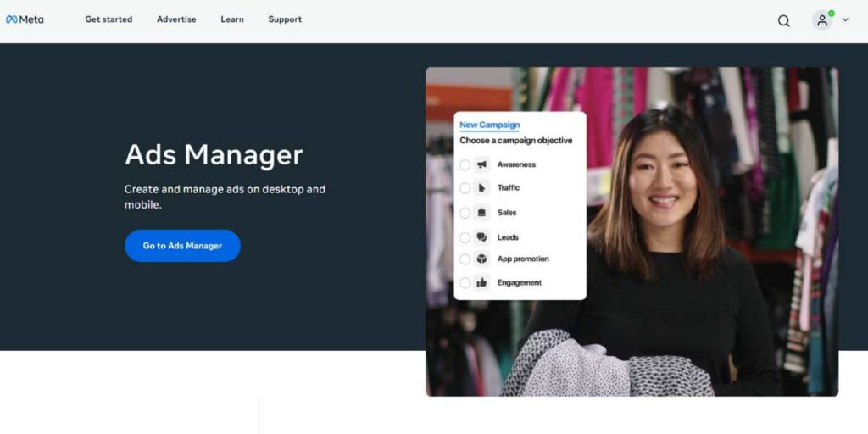The image size is (868, 434).
Task: Open the Learn menu
Action: (x=232, y=19)
